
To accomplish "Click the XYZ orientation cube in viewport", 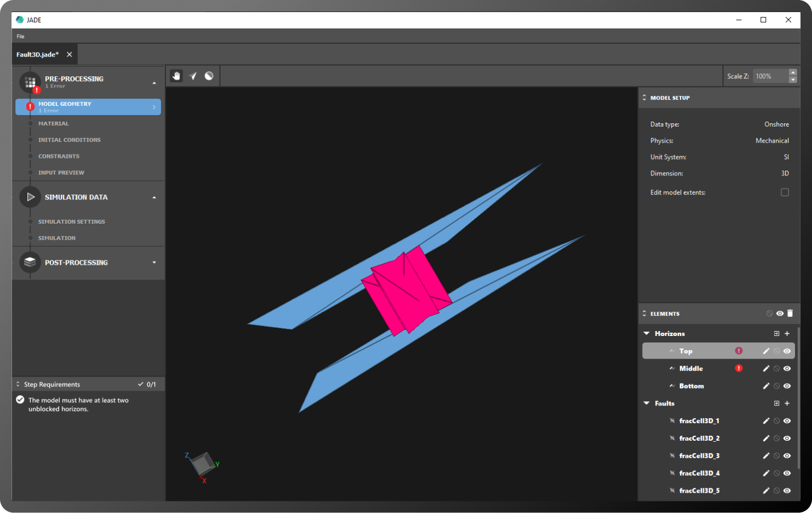I will 203,464.
